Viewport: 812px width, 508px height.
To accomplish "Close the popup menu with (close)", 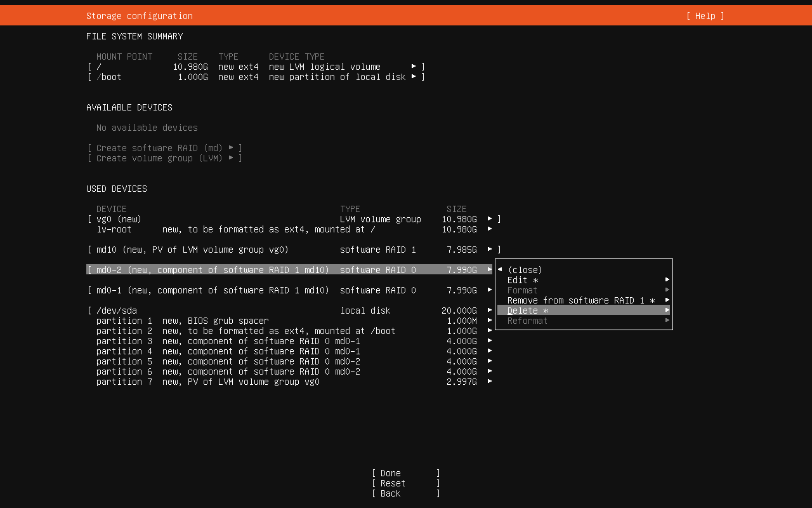I will (524, 270).
